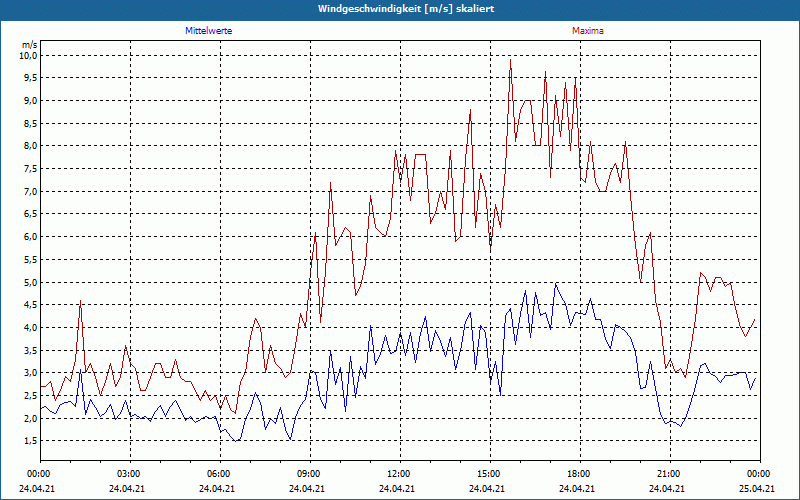Click the 3,5 y-axis value
The width and height of the screenshot is (800, 500).
pyautogui.click(x=31, y=350)
